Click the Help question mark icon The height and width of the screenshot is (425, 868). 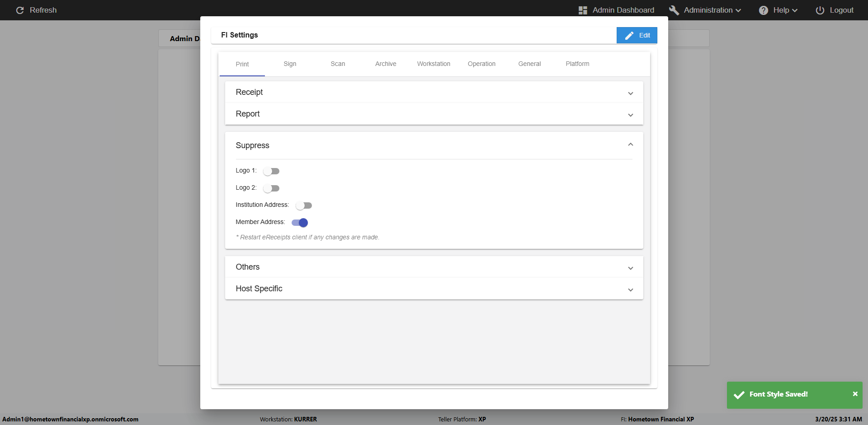[763, 10]
